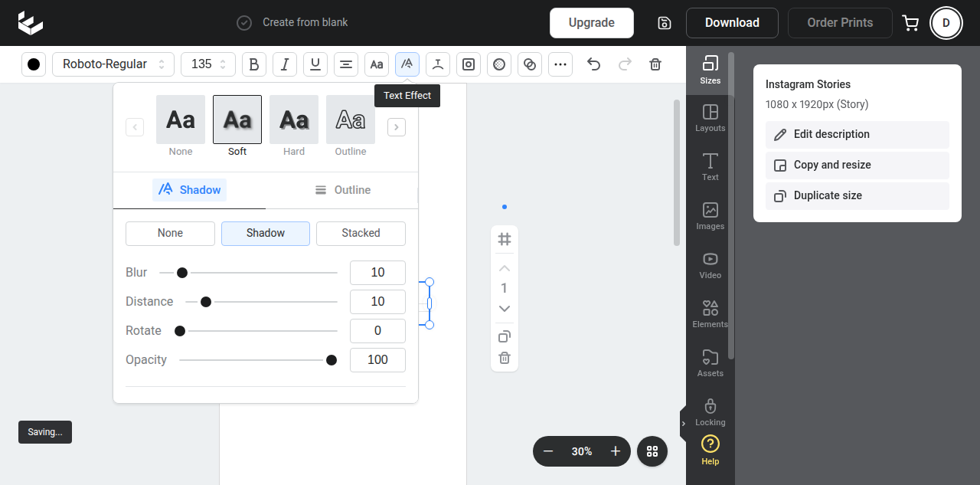Focus the Opacity value field
The width and height of the screenshot is (980, 485).
pyautogui.click(x=377, y=360)
